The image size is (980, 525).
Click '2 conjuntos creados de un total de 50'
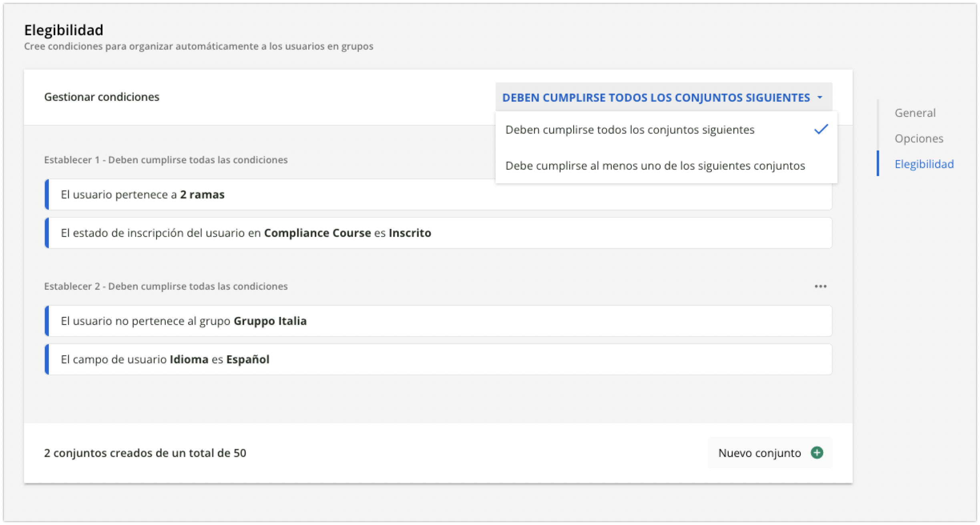(x=145, y=453)
